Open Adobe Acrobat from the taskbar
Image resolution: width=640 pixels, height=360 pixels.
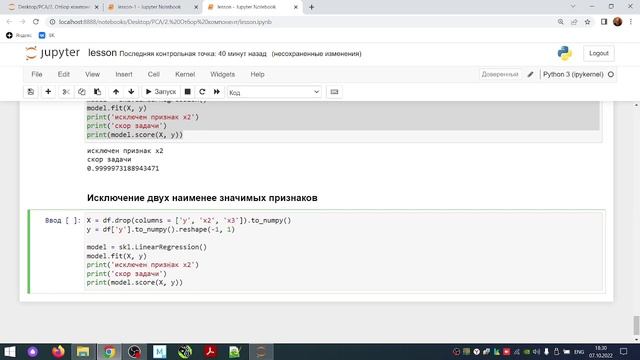[210, 351]
